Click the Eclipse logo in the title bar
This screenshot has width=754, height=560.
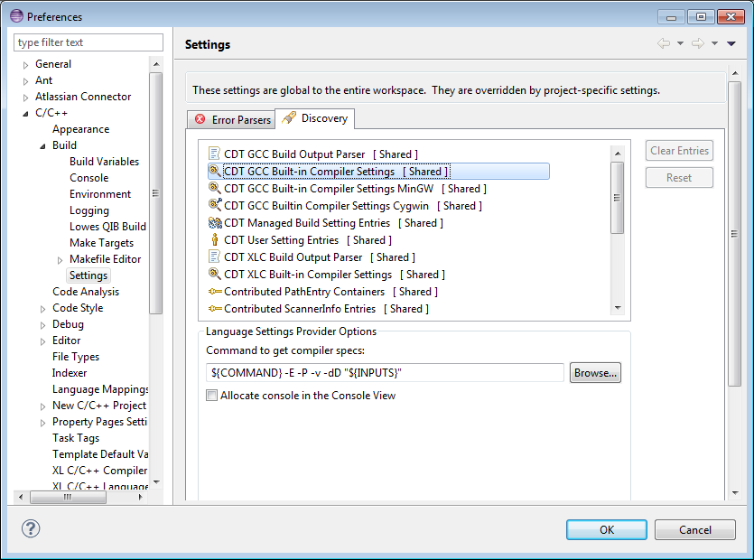(x=16, y=16)
